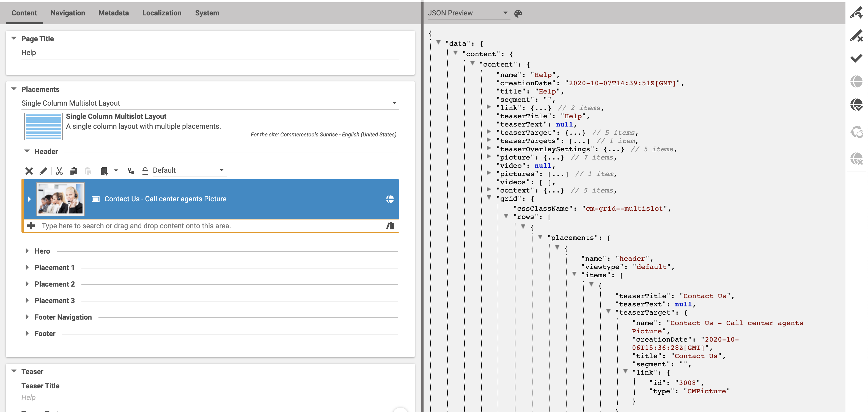Image resolution: width=868 pixels, height=412 pixels.
Task: Open the Contact Us item with the edit pencil icon
Action: click(43, 171)
